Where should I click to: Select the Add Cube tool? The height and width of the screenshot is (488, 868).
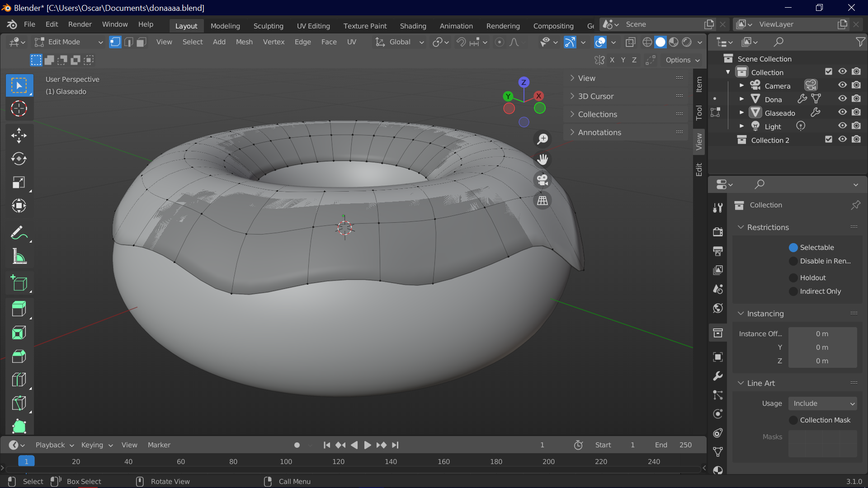pyautogui.click(x=19, y=283)
